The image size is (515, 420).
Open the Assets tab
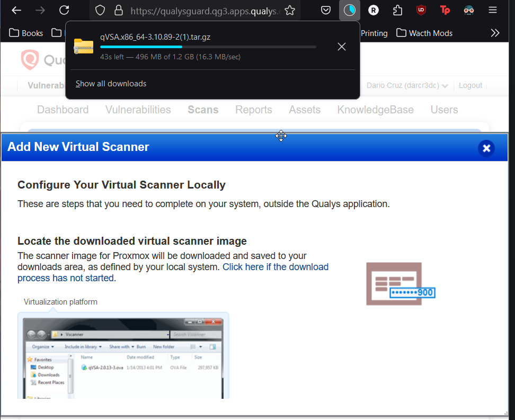305,110
